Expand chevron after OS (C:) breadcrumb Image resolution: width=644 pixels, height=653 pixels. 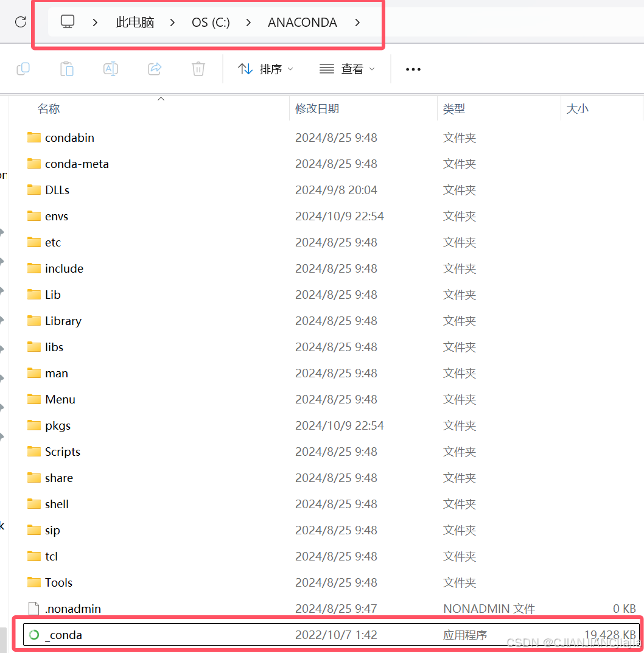pos(249,22)
